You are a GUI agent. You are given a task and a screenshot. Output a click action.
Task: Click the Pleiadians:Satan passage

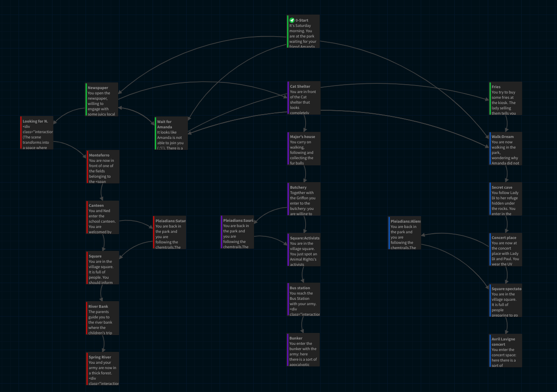pyautogui.click(x=169, y=232)
